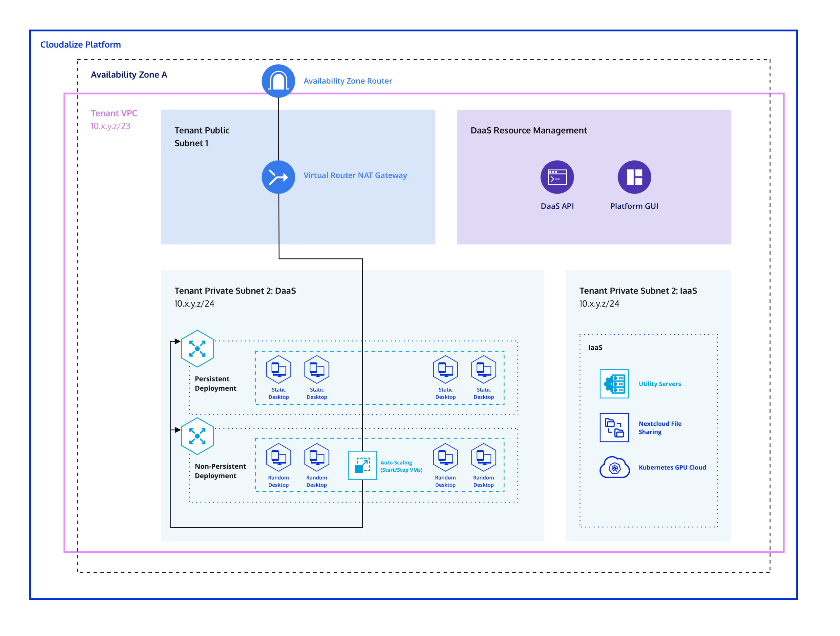Select the Utility Servers label
Viewport: 840px width, 636px height.
(660, 384)
